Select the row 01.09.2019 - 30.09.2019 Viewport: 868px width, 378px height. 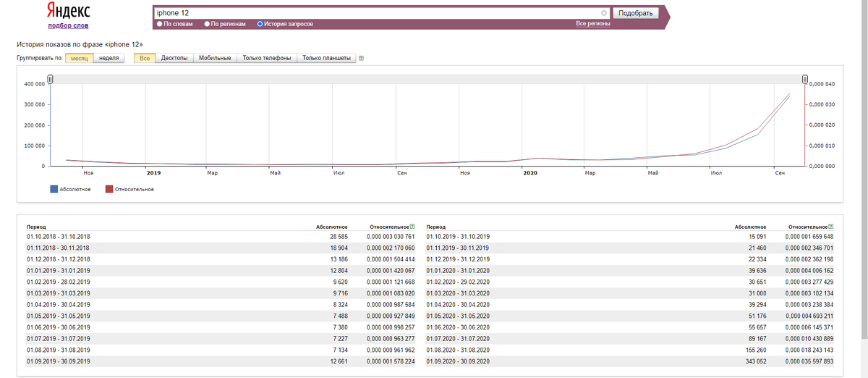[221, 361]
